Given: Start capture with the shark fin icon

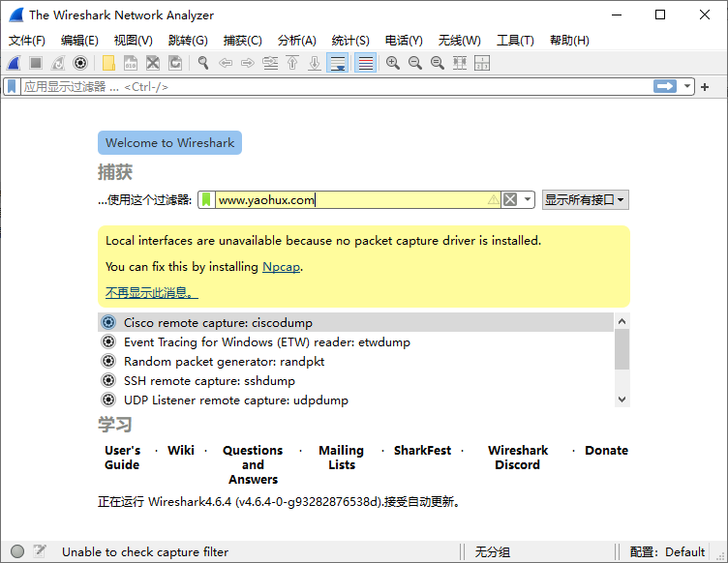Looking at the screenshot, I should click(x=14, y=63).
